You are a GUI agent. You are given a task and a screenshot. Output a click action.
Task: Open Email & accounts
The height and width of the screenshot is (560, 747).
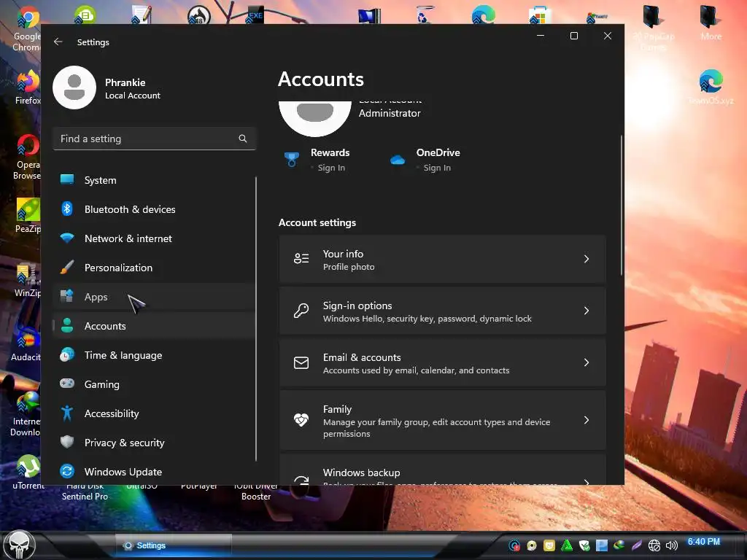pyautogui.click(x=442, y=363)
